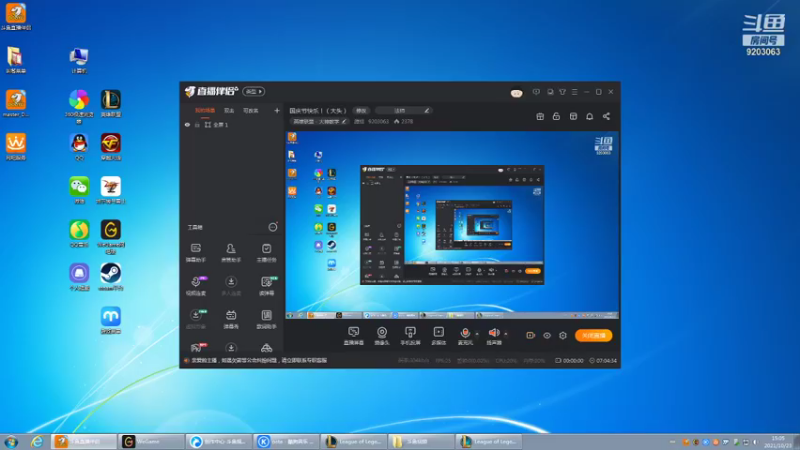
Task: Start recording with the orange camera icon
Action: (x=531, y=335)
